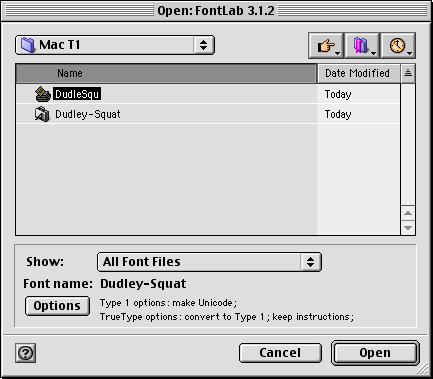Click the Open button
This screenshot has width=433, height=379.
tap(375, 353)
